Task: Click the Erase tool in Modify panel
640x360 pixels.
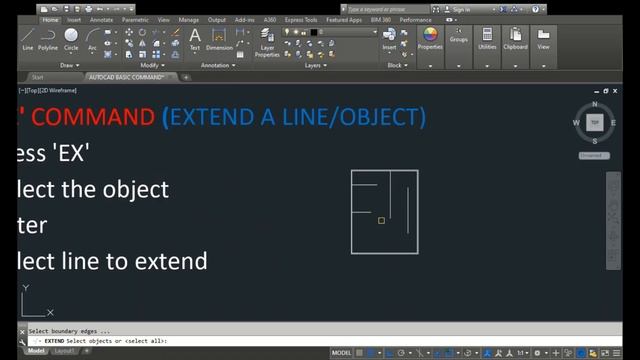Action: [176, 32]
